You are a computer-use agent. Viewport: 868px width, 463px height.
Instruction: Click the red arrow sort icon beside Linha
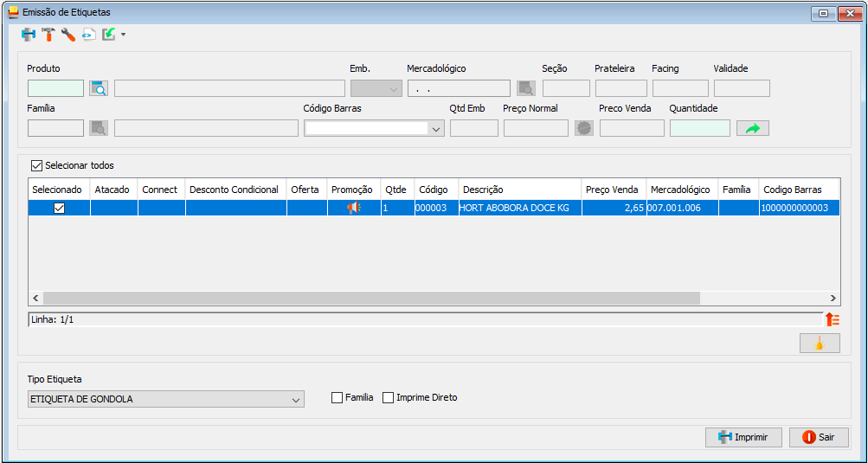tap(833, 319)
